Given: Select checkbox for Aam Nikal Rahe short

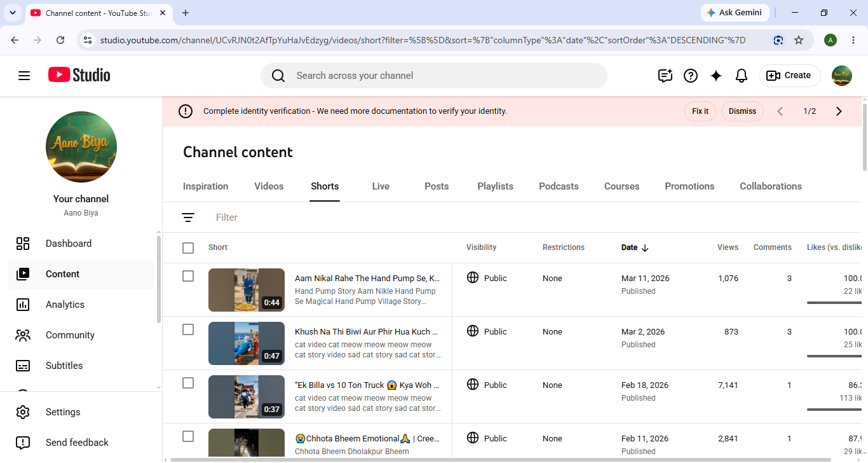Looking at the screenshot, I should click(188, 276).
